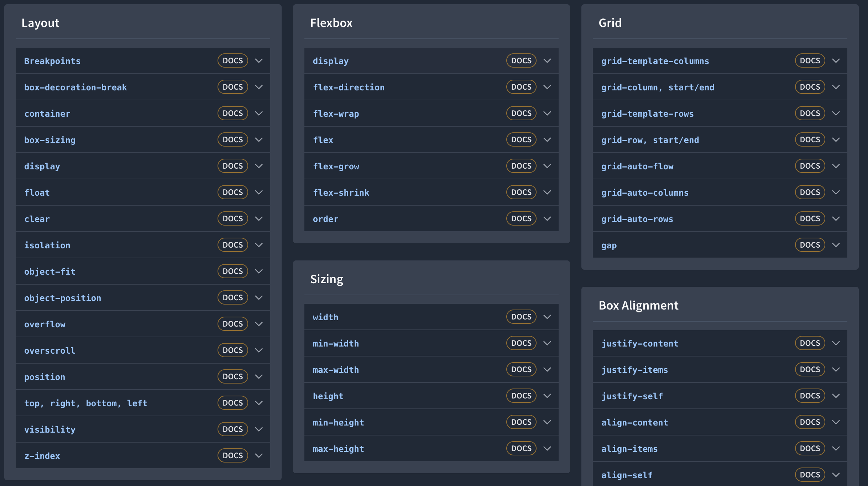Expand the align-self chevron

click(836, 475)
